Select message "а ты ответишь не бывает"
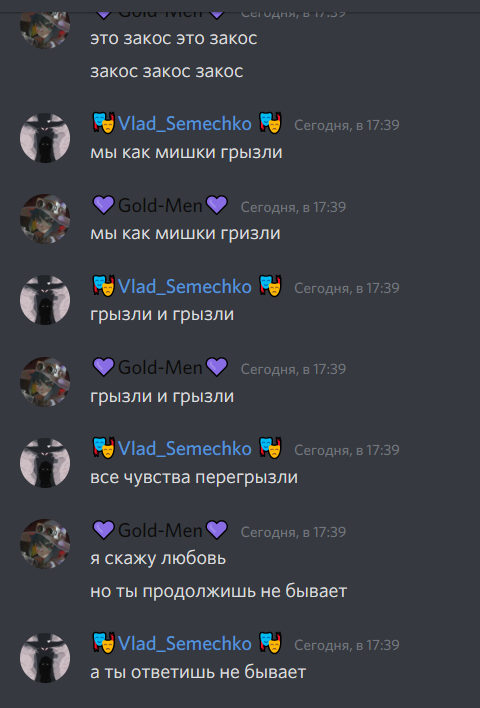 click(x=198, y=672)
